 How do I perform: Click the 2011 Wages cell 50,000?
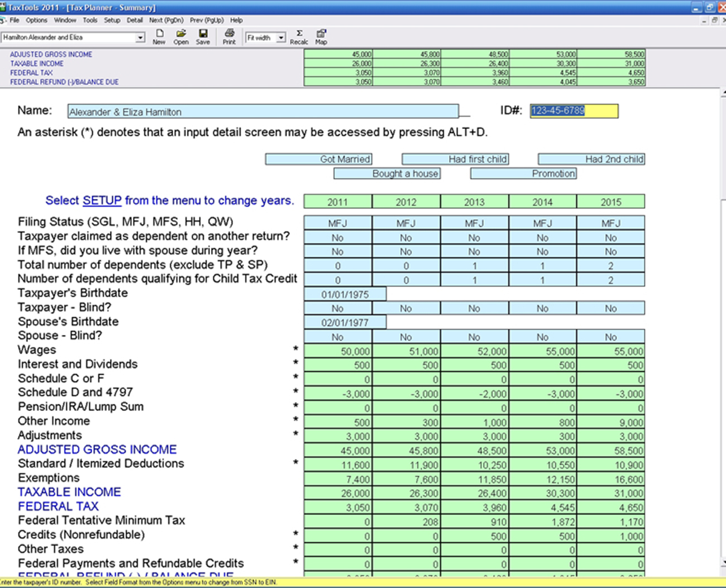click(x=338, y=351)
